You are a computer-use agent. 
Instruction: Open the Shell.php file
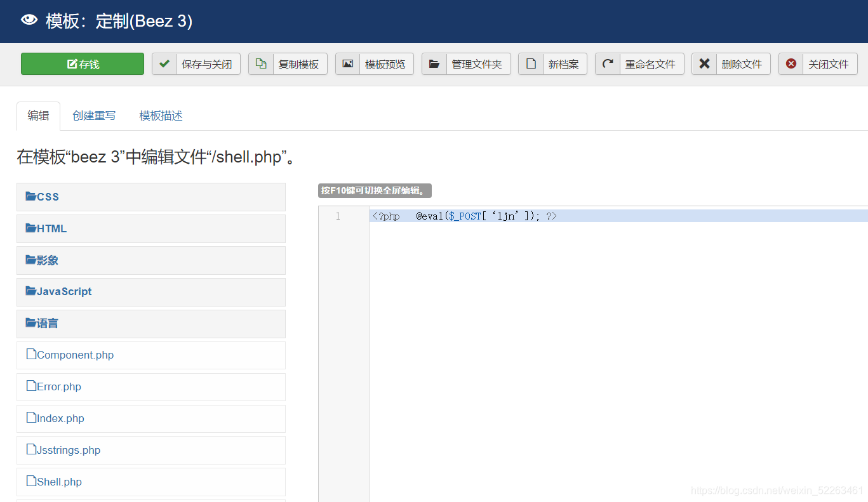click(x=151, y=482)
